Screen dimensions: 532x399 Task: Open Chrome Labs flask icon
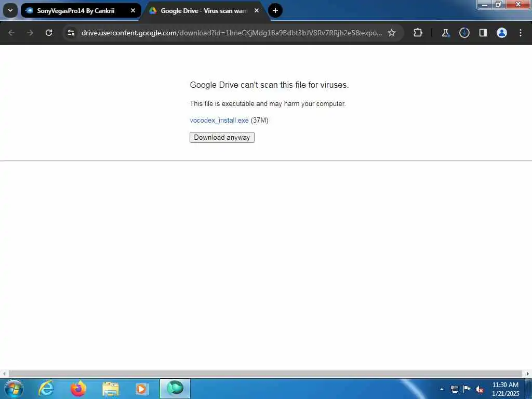tap(445, 33)
